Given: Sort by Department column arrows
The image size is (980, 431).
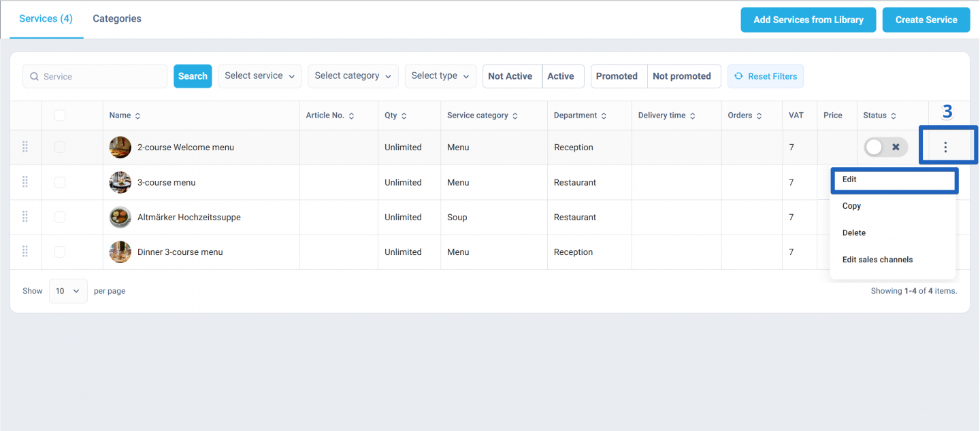Looking at the screenshot, I should click(604, 116).
